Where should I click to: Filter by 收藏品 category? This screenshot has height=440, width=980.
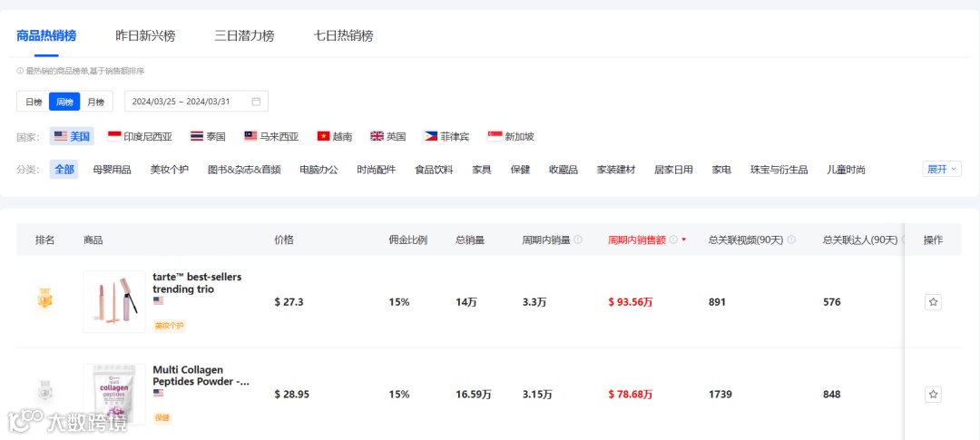563,170
